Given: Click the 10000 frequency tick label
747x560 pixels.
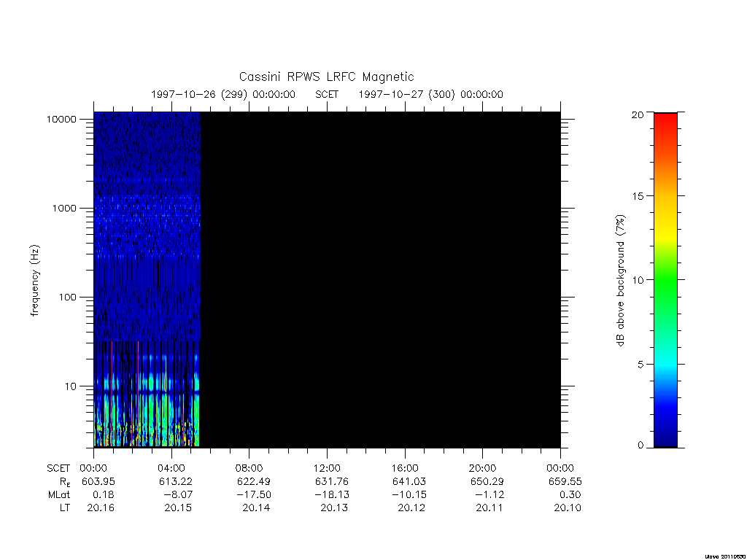Looking at the screenshot, I should click(61, 119).
